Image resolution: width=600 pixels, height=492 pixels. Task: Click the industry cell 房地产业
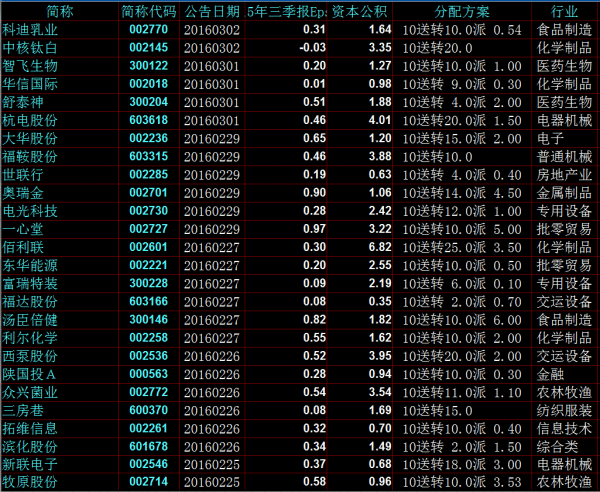coord(564,175)
